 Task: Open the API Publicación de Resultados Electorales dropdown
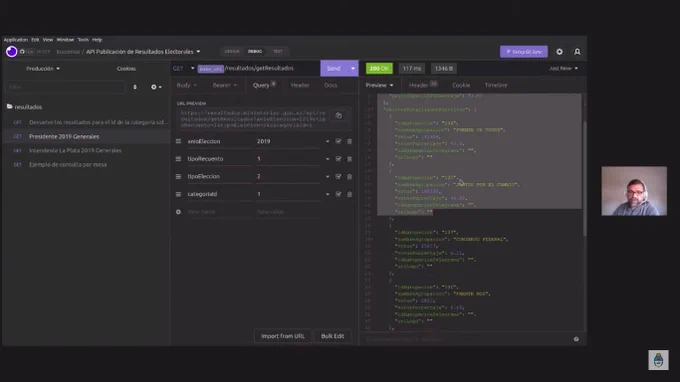[x=143, y=52]
